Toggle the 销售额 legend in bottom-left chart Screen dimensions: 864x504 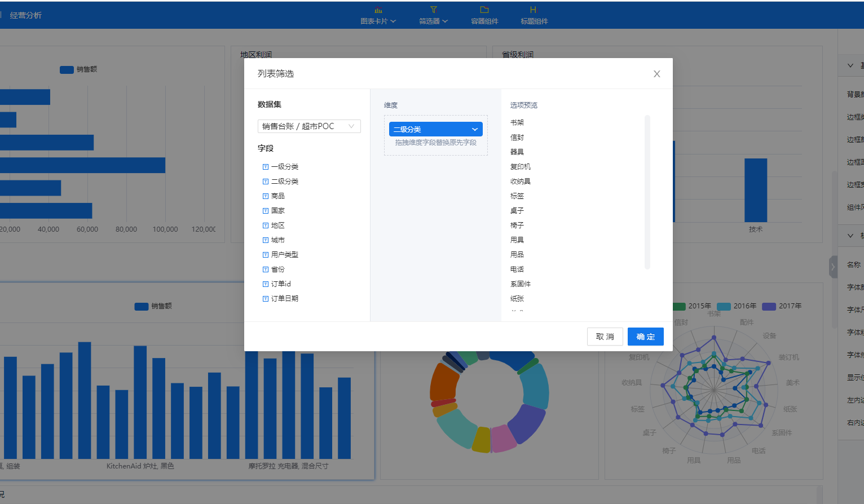pyautogui.click(x=153, y=306)
